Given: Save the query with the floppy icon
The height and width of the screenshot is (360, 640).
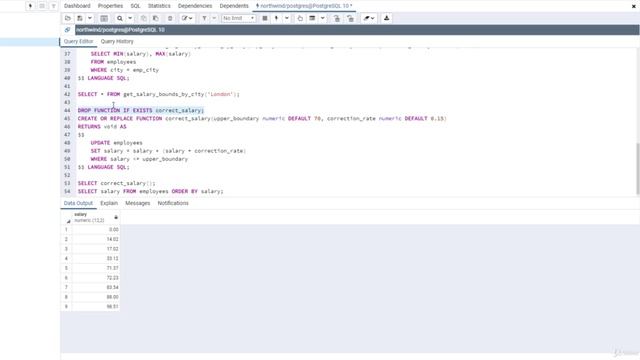Looking at the screenshot, I should (x=80, y=18).
